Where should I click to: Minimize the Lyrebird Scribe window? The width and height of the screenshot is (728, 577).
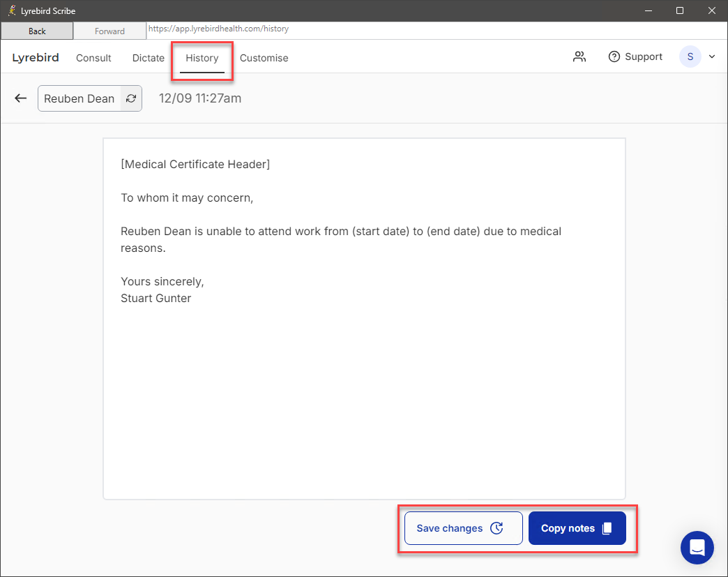click(x=649, y=10)
